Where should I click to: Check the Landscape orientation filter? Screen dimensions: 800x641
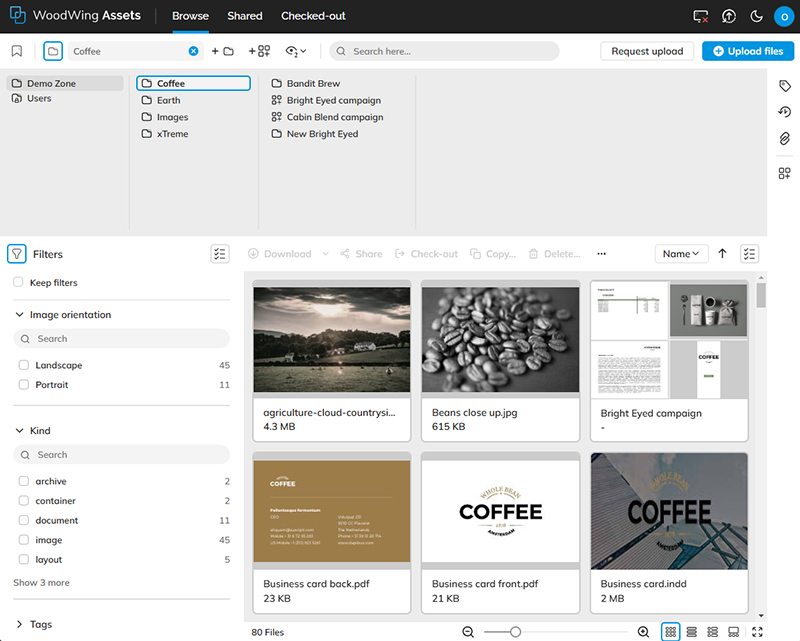click(x=23, y=365)
